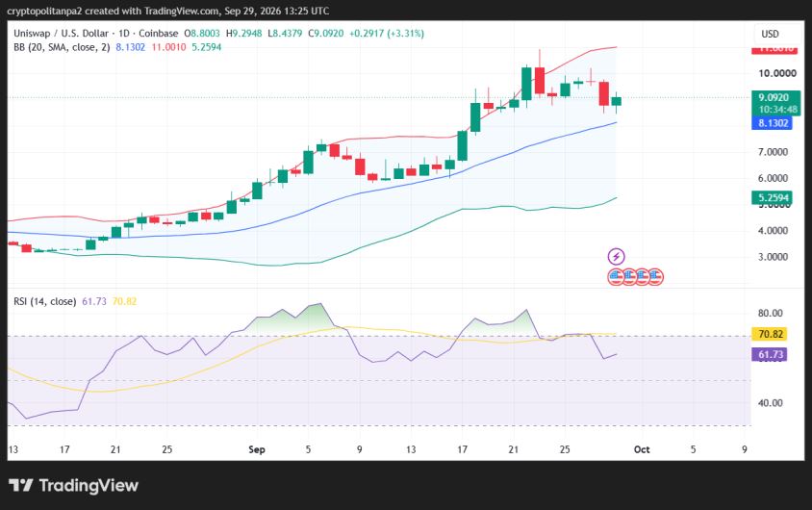The height and width of the screenshot is (510, 812).
Task: Click the low value L8.4379
Action: tap(285, 34)
